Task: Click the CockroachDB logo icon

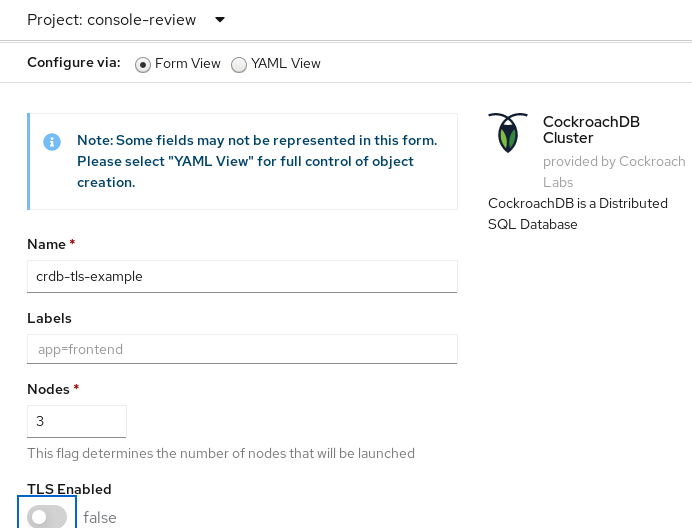Action: coord(509,133)
